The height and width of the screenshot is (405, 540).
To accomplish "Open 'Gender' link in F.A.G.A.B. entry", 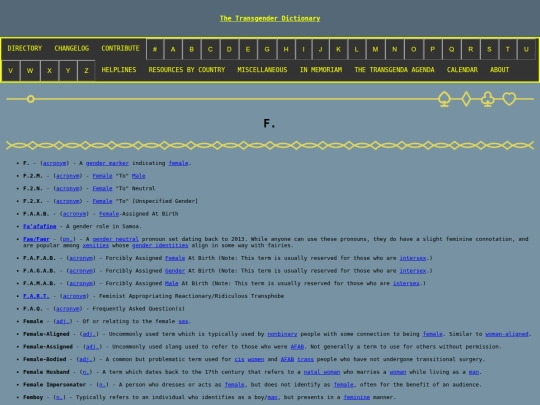I will tap(175, 271).
